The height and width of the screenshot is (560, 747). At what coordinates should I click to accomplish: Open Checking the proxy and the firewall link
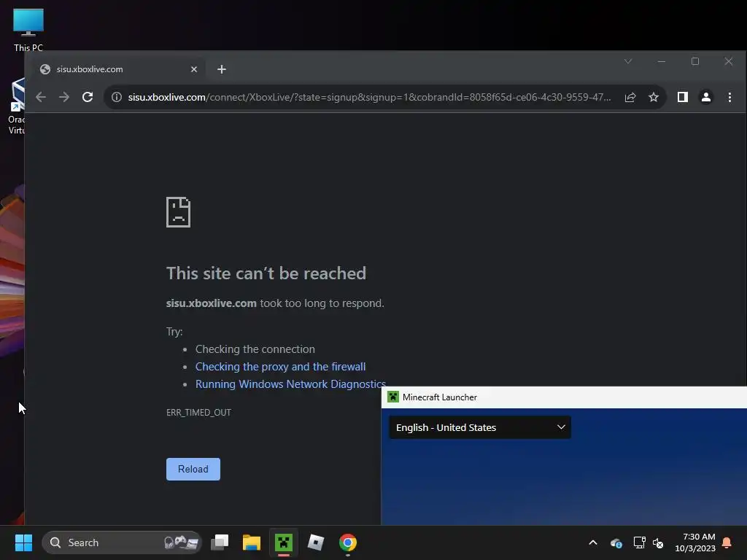click(x=281, y=367)
